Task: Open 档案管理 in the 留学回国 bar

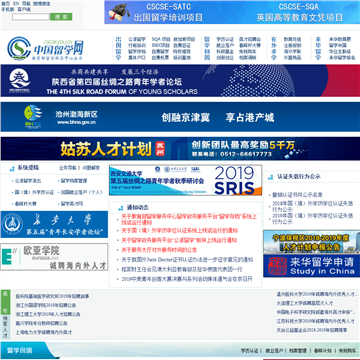Action: [298, 351]
